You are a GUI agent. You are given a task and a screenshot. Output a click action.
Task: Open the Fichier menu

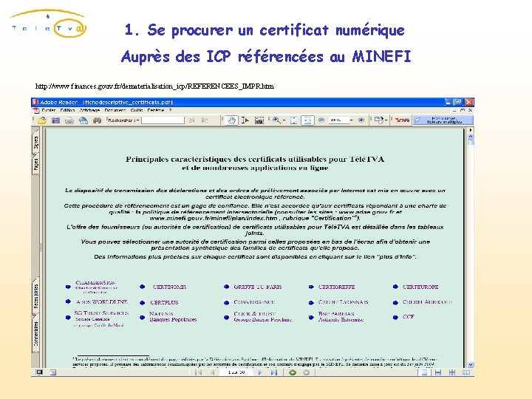[x=49, y=110]
